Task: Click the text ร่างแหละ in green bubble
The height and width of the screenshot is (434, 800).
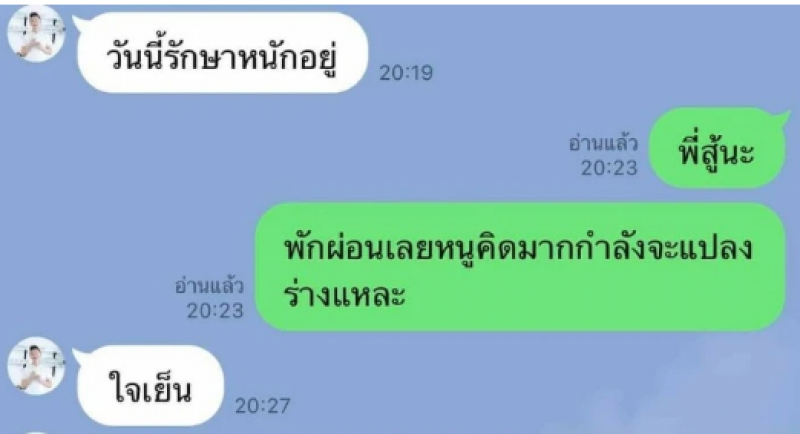Action: coord(344,294)
